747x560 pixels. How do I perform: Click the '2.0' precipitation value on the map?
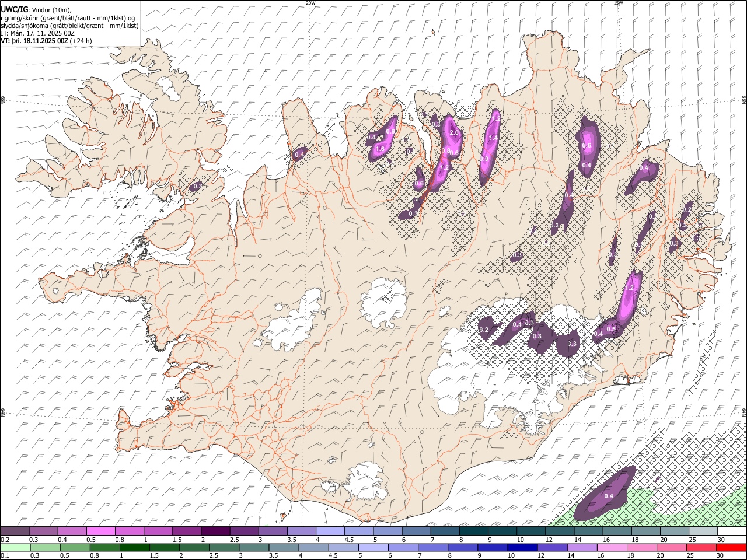[x=455, y=133]
